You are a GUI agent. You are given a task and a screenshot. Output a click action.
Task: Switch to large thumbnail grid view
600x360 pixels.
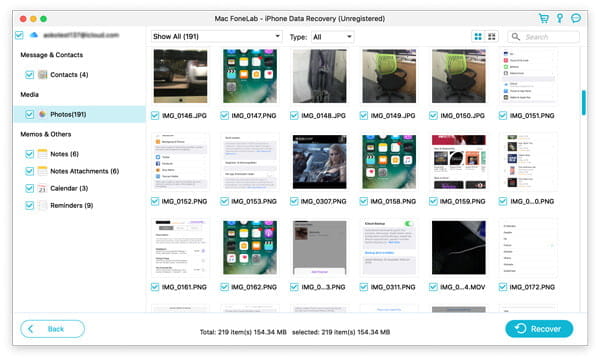click(x=478, y=37)
